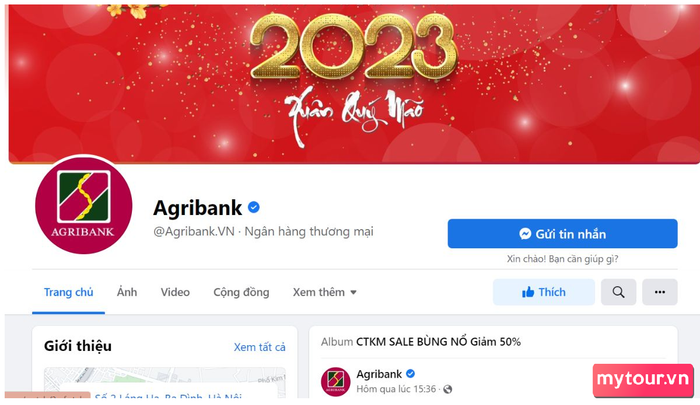The height and width of the screenshot is (405, 700).
Task: Switch to the Ảnh tab
Action: point(127,292)
